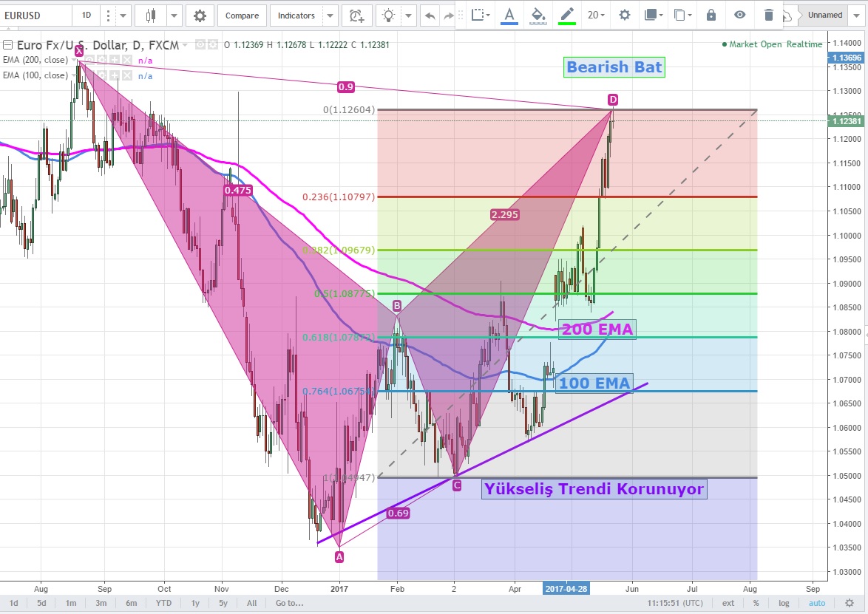
Task: Click the ideas lightbulb icon
Action: tap(388, 15)
